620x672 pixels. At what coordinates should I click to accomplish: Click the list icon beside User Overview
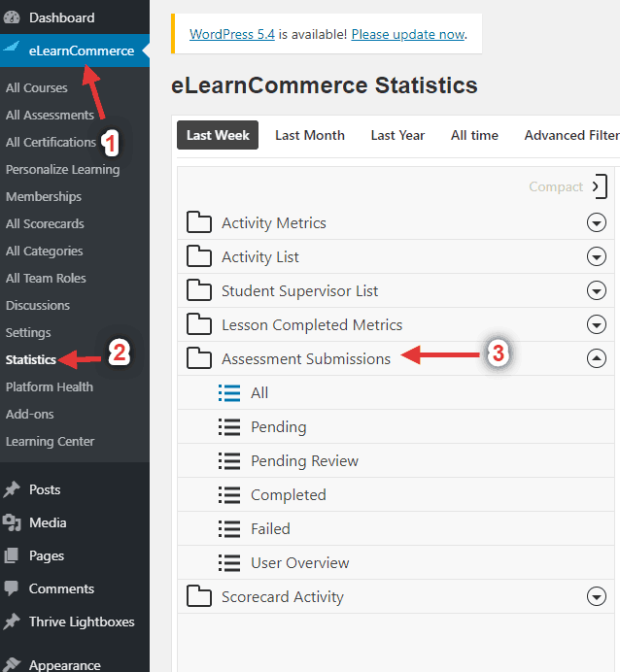pyautogui.click(x=229, y=562)
